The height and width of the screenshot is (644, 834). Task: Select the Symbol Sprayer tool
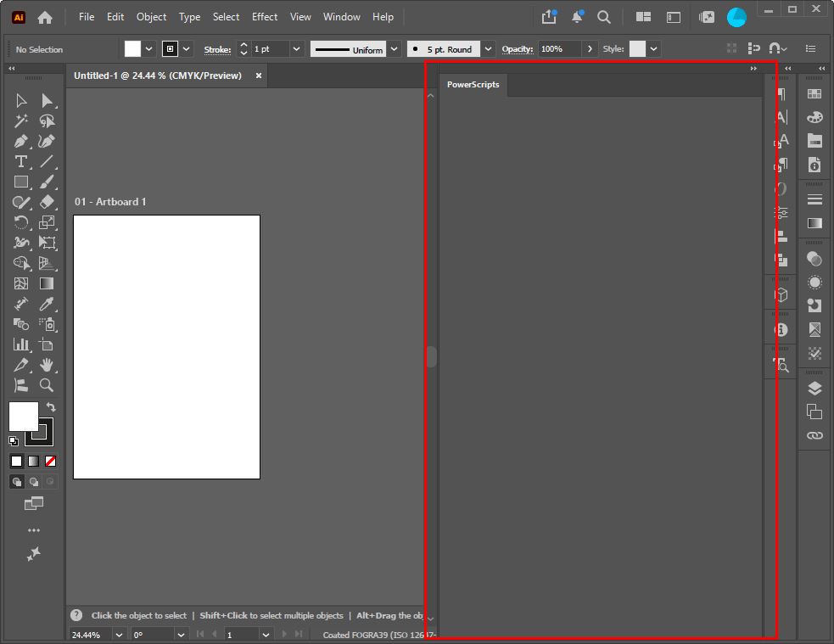47,324
